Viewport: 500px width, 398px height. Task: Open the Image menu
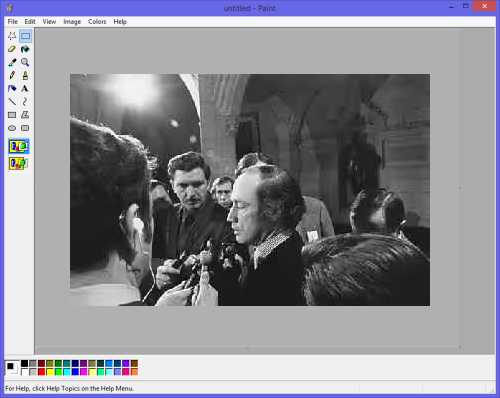click(72, 22)
